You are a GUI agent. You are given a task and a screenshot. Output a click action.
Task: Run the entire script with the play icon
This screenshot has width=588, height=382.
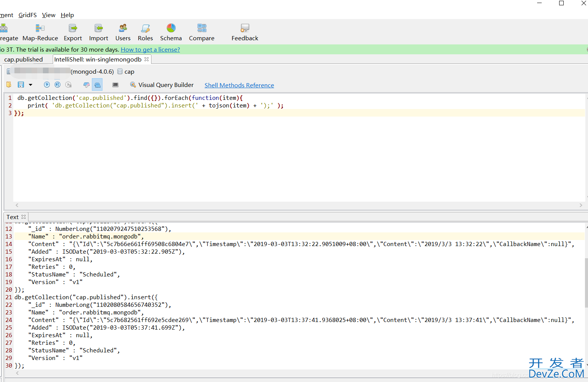tap(47, 85)
